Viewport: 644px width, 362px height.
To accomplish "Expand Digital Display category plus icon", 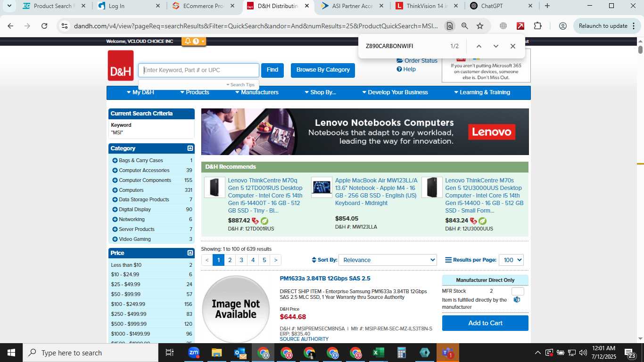I will pos(115,210).
